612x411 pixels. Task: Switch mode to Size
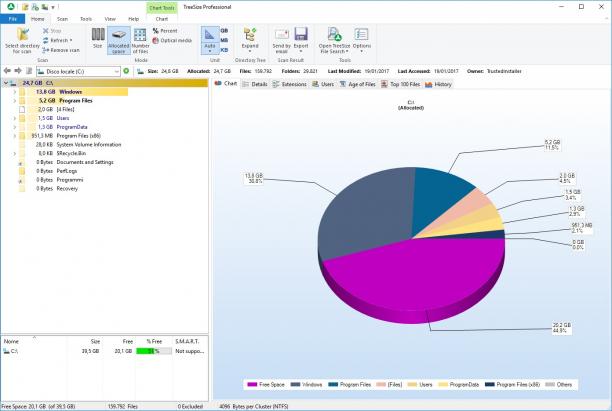pyautogui.click(x=98, y=38)
